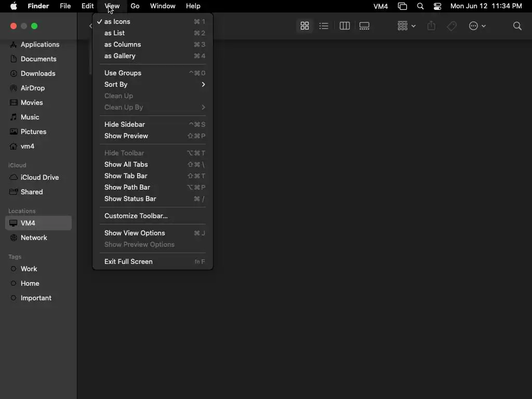This screenshot has width=532, height=399.
Task: Click the Edit Tags toolbar icon
Action: (451, 26)
